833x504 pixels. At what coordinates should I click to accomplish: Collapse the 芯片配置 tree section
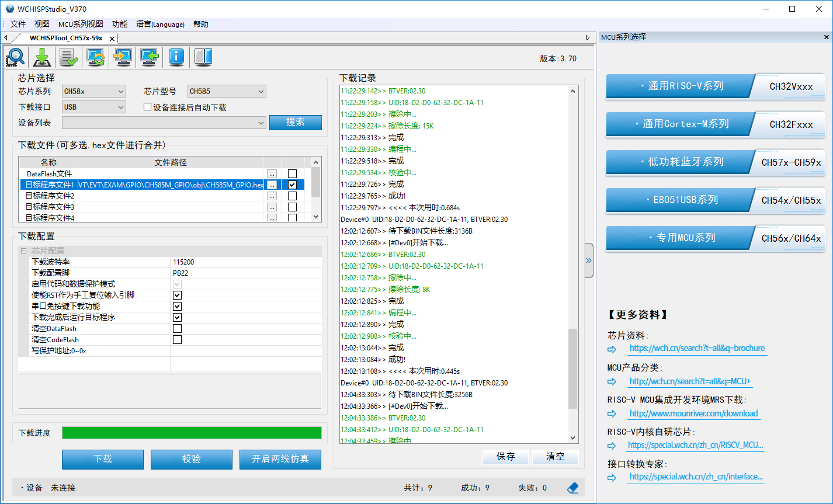click(24, 251)
